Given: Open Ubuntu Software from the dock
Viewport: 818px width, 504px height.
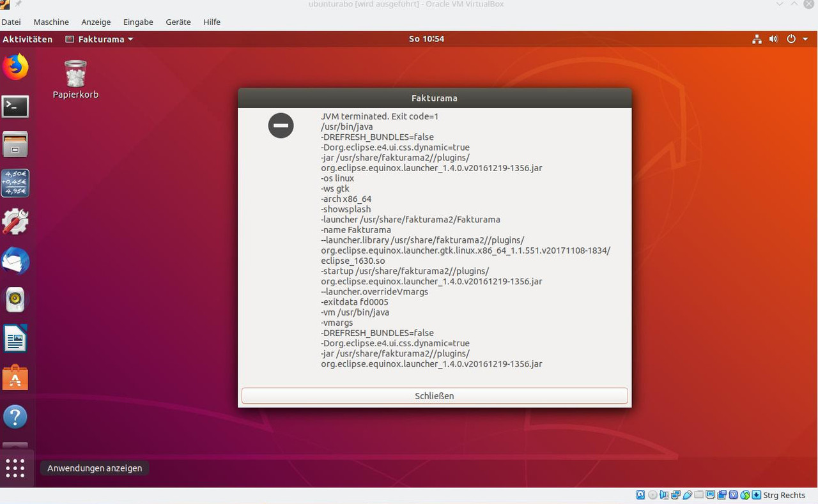Looking at the screenshot, I should pos(15,377).
